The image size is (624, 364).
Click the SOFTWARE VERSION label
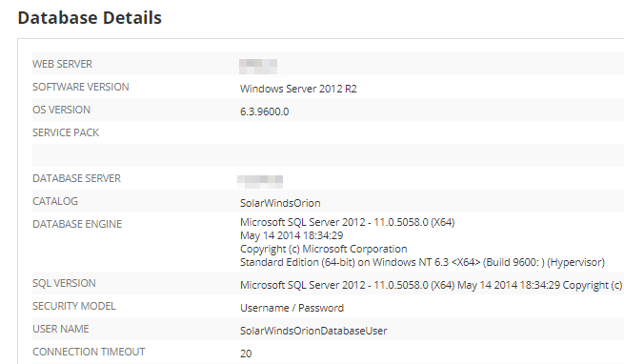[81, 87]
